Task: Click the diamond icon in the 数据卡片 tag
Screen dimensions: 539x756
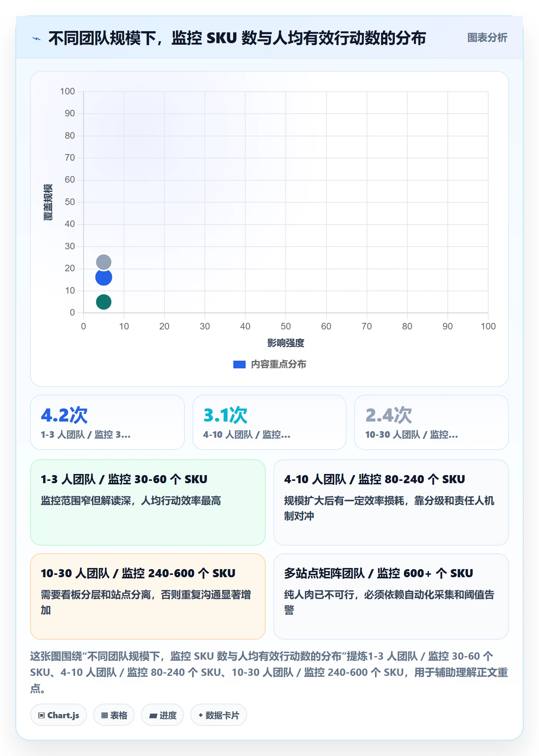Action: click(x=201, y=715)
